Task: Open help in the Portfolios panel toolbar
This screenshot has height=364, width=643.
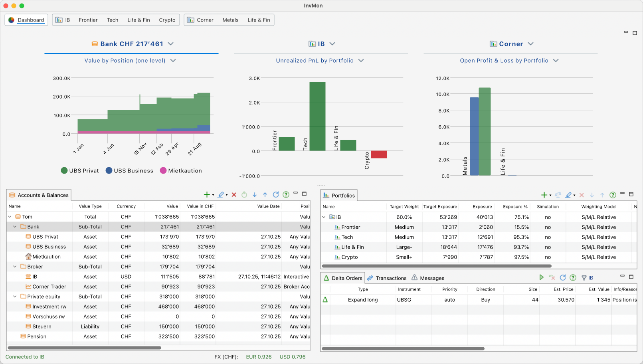Action: pos(613,195)
